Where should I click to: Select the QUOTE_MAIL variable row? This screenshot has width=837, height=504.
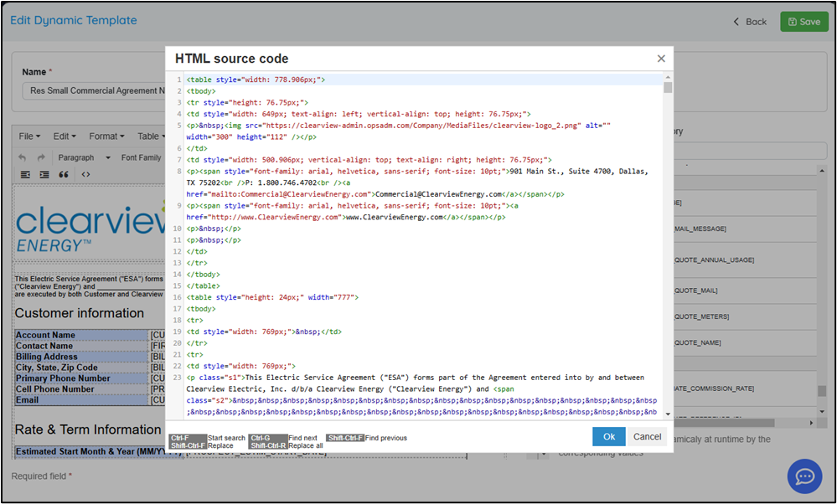pos(745,291)
